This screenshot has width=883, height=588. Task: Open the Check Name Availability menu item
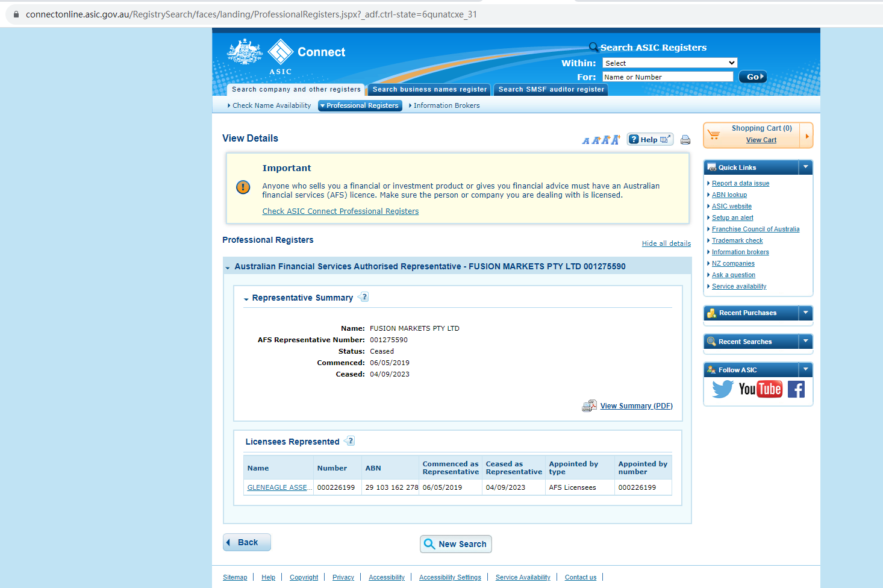coord(272,105)
